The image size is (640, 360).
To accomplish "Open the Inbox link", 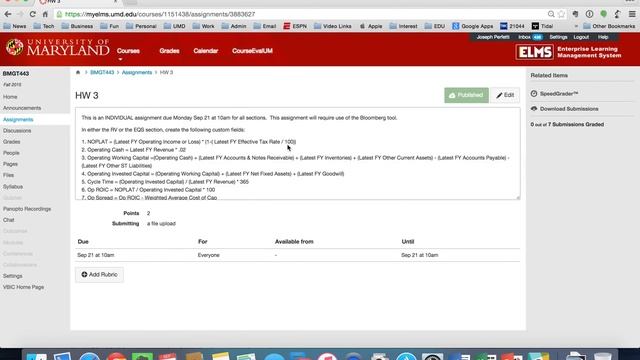I will 530,37.
